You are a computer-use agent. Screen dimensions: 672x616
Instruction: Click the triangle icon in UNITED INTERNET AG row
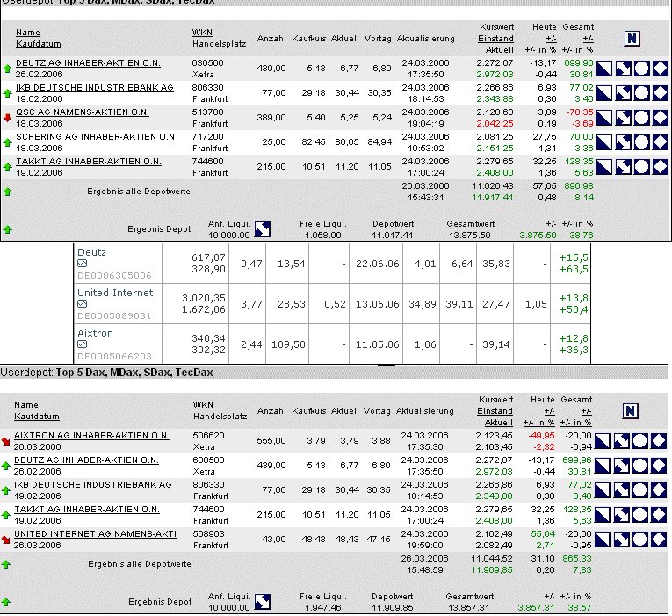602,540
